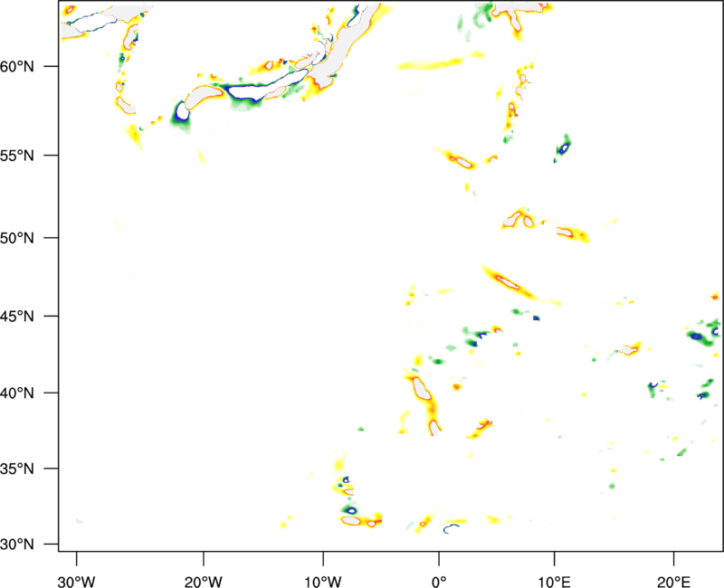Image resolution: width=724 pixels, height=588 pixels.
Task: Click the 40°N latitude label
Action: (18, 394)
